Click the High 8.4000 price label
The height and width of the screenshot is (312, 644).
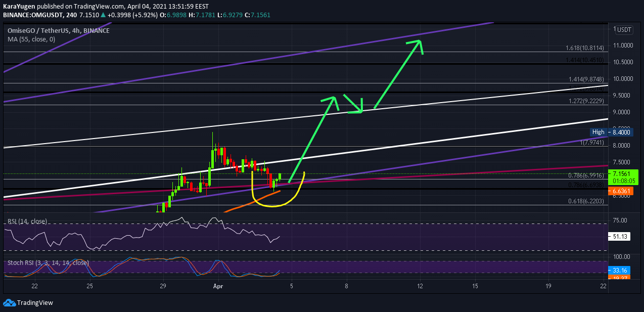point(611,132)
